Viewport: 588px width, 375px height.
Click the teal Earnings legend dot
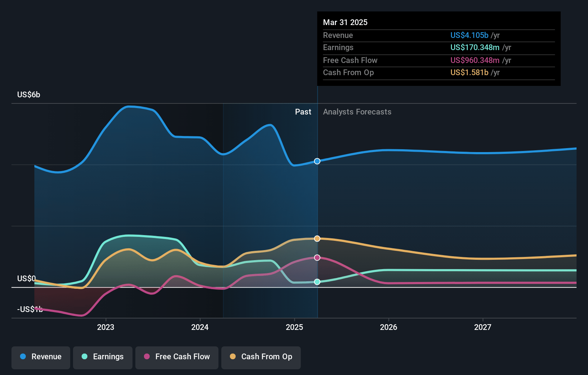pyautogui.click(x=85, y=356)
